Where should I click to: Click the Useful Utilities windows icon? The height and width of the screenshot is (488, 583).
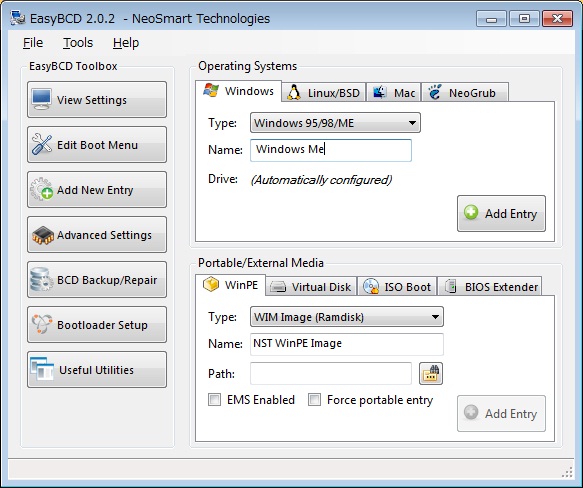(x=42, y=369)
